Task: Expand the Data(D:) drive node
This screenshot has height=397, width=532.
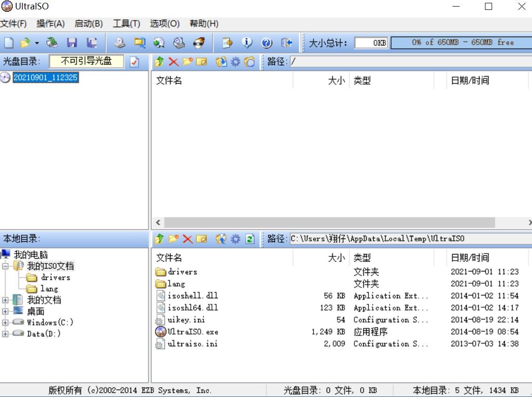Action: pos(5,334)
